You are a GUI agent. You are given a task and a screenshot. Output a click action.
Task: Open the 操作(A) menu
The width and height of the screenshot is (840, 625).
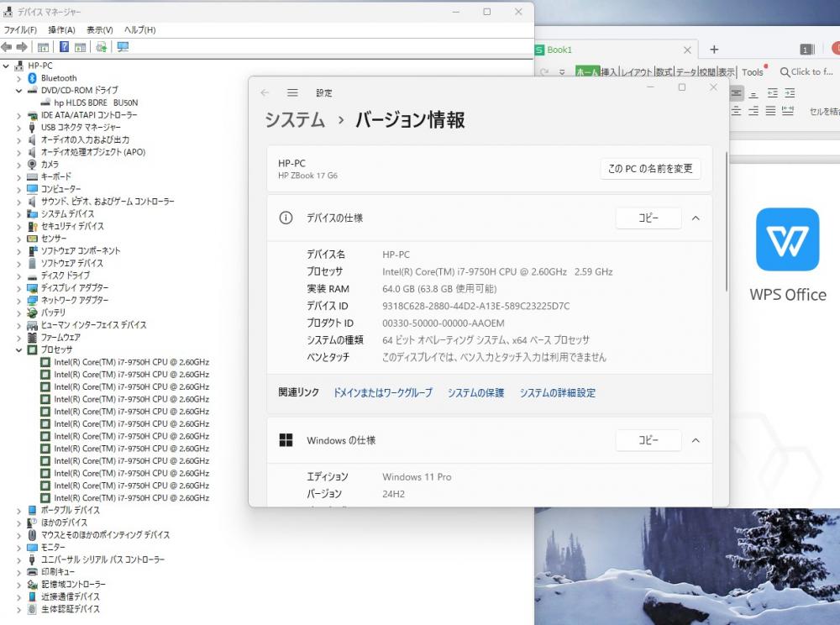(61, 30)
